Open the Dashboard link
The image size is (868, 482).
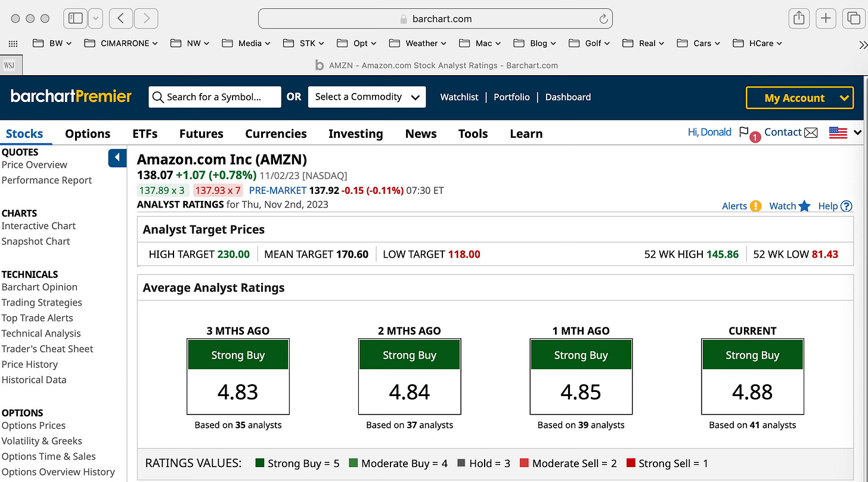[x=568, y=97]
